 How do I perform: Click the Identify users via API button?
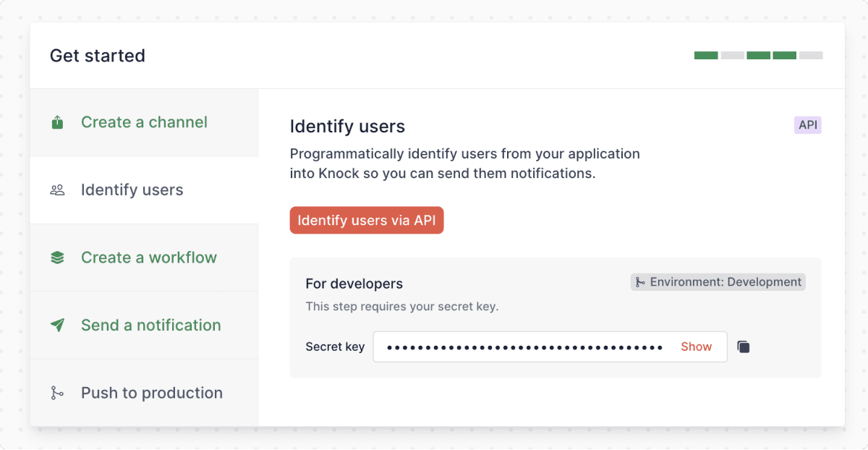pos(367,220)
